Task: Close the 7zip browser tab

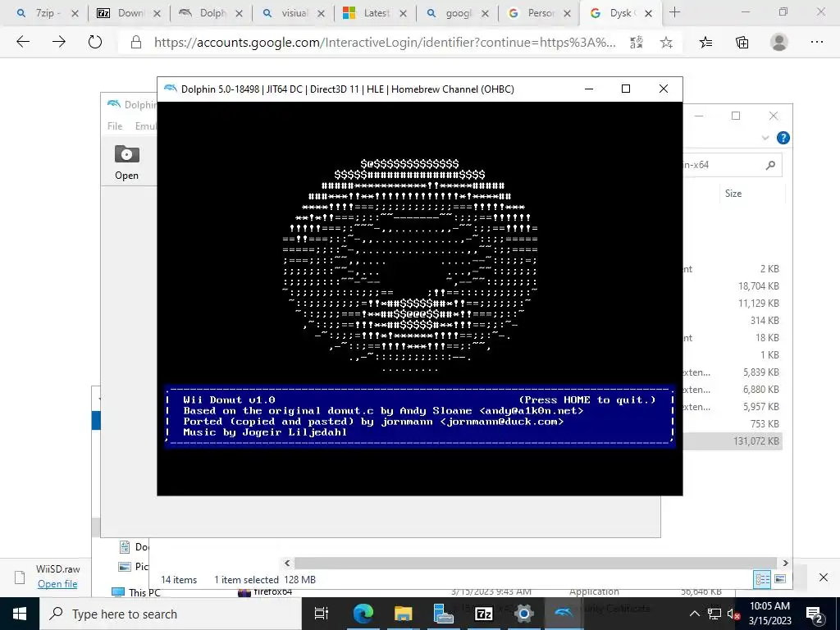Action: point(75,13)
